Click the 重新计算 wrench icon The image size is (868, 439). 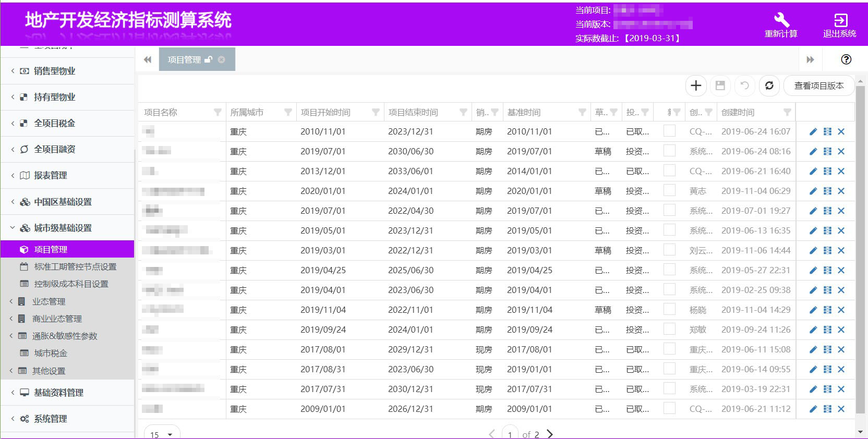click(x=781, y=20)
